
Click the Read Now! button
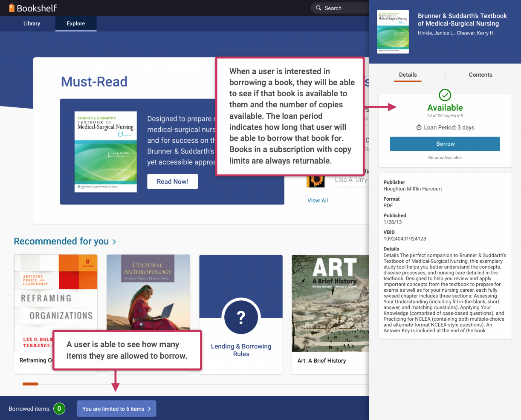(172, 181)
